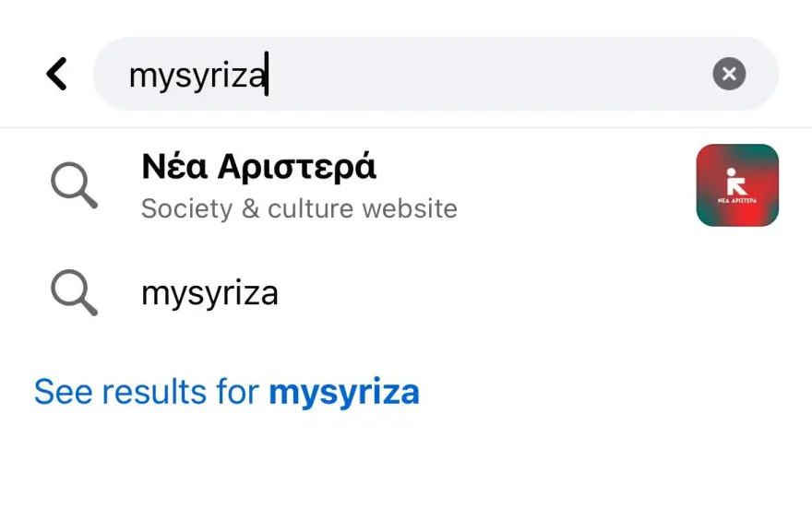Click empty search bar space before the X
812x520 pixels.
489,74
